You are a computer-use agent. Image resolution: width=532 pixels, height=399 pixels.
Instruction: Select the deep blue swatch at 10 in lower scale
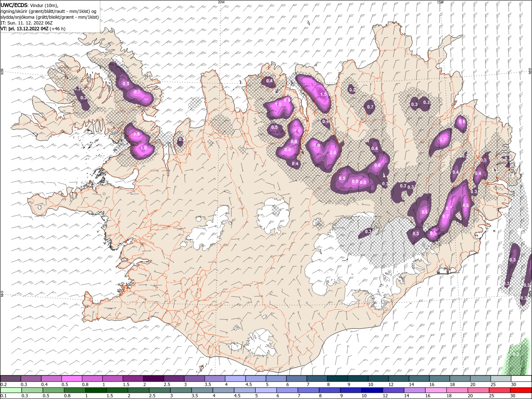pos(372,390)
